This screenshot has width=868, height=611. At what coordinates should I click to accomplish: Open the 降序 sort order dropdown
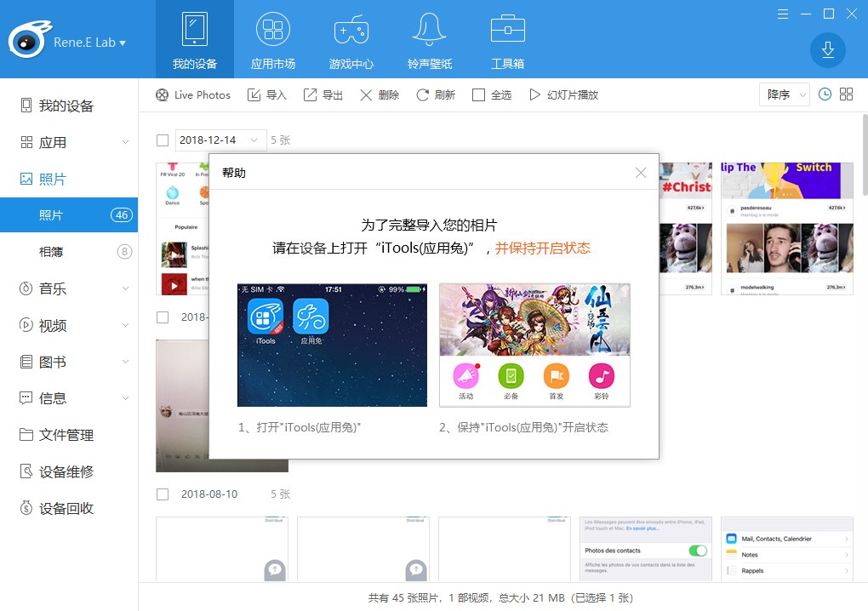[x=784, y=94]
